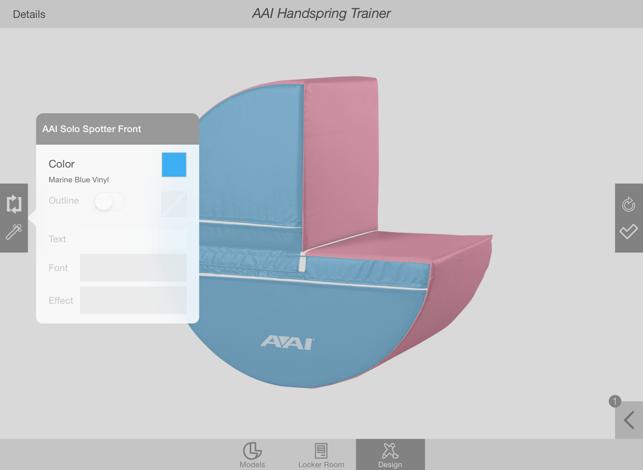Click the Marine Blue Vinyl label
Viewport: 643px width, 470px height.
(79, 180)
